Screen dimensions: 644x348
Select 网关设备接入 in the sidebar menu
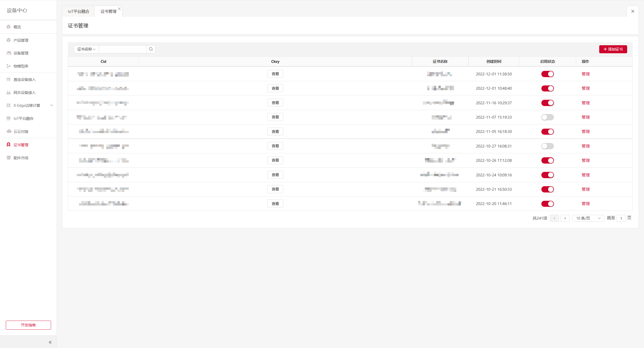tap(25, 92)
